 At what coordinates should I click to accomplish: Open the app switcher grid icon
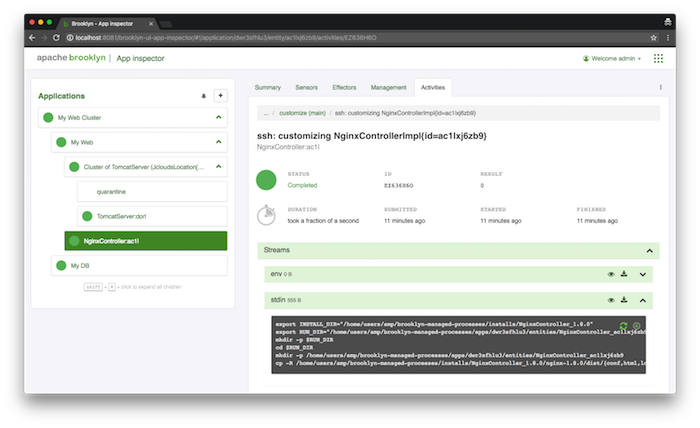tap(658, 59)
